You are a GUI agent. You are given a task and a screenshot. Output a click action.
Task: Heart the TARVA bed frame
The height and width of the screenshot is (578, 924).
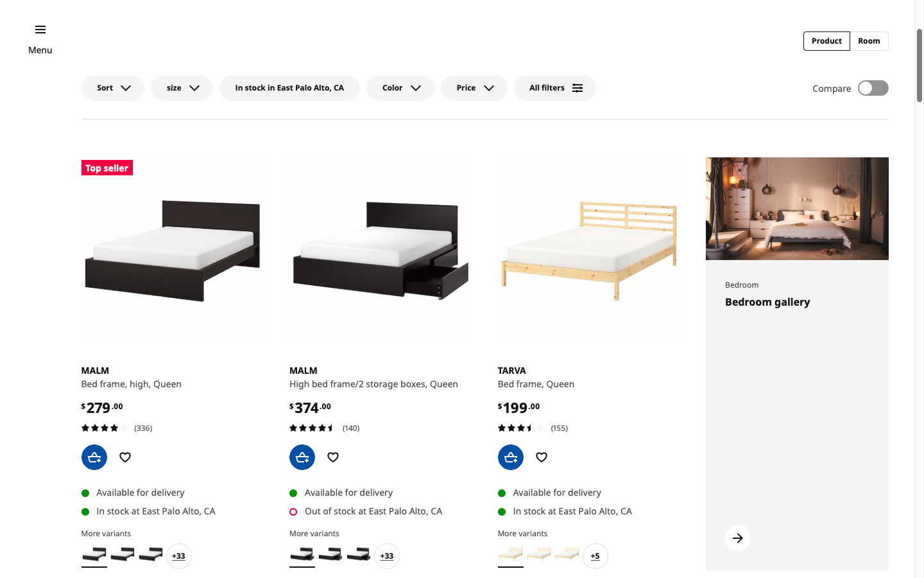(542, 457)
